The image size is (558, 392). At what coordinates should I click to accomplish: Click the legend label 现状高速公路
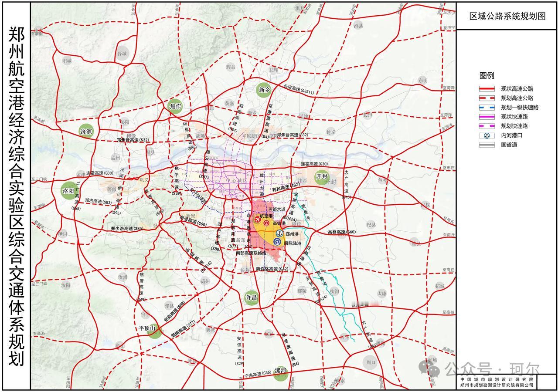coord(517,88)
